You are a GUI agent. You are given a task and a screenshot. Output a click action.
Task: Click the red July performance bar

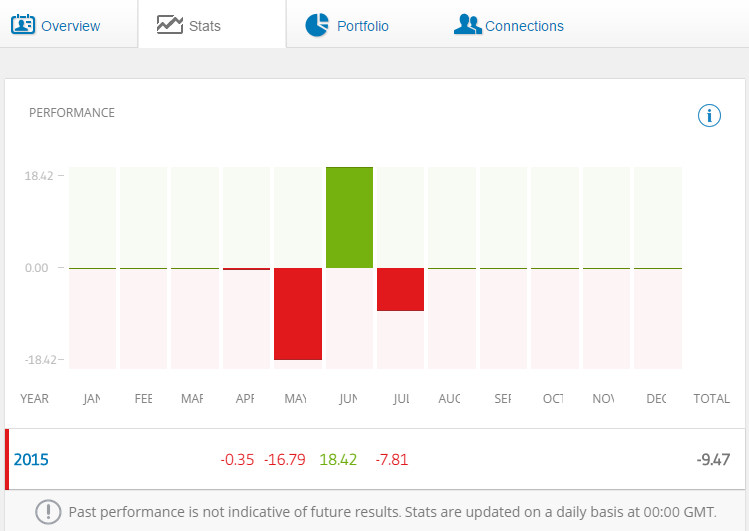pos(400,289)
